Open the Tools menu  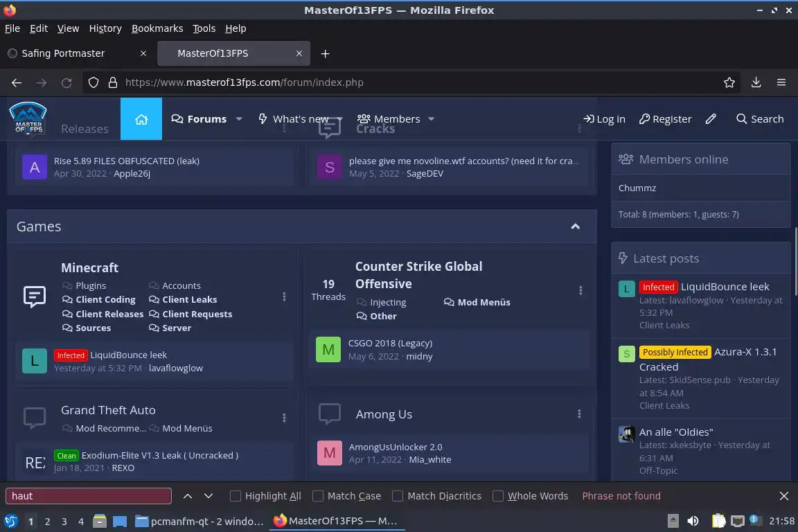(204, 28)
